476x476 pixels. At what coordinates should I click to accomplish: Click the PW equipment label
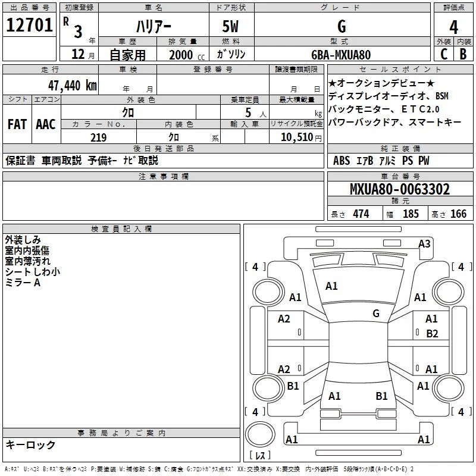click(424, 161)
